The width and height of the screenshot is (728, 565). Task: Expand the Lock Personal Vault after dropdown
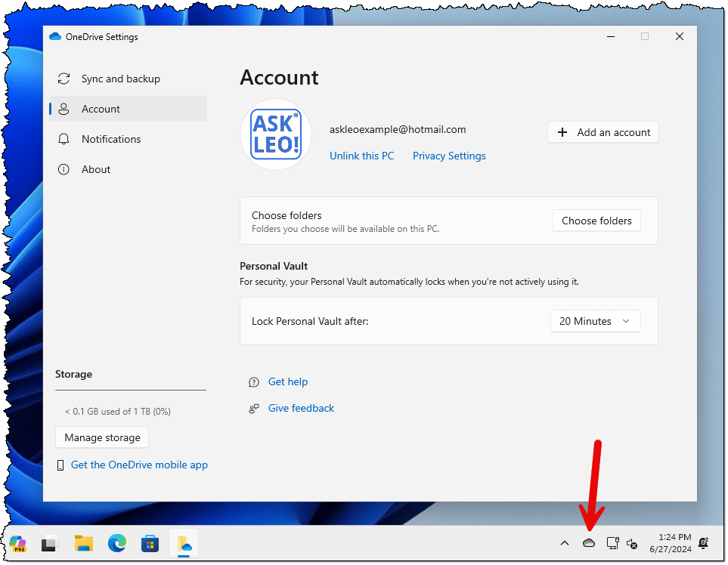595,321
